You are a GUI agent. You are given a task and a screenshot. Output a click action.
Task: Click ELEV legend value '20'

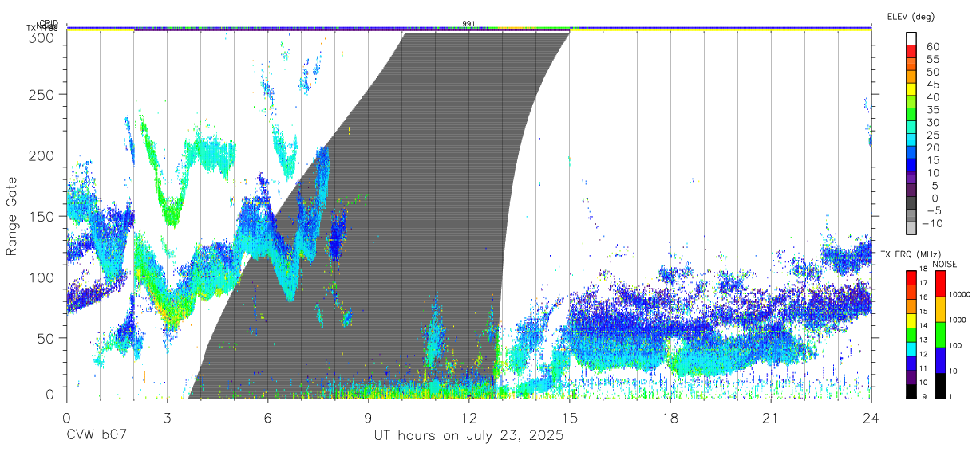tap(932, 148)
